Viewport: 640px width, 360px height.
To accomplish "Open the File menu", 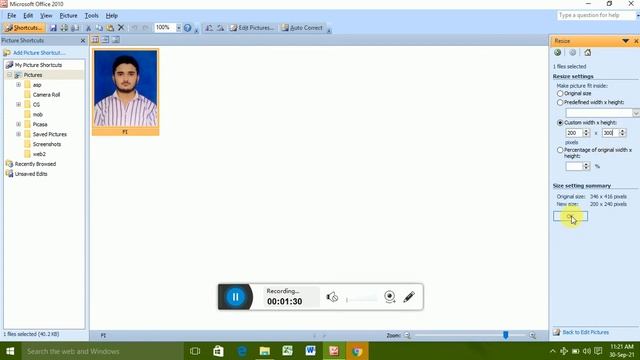I will click(x=11, y=16).
